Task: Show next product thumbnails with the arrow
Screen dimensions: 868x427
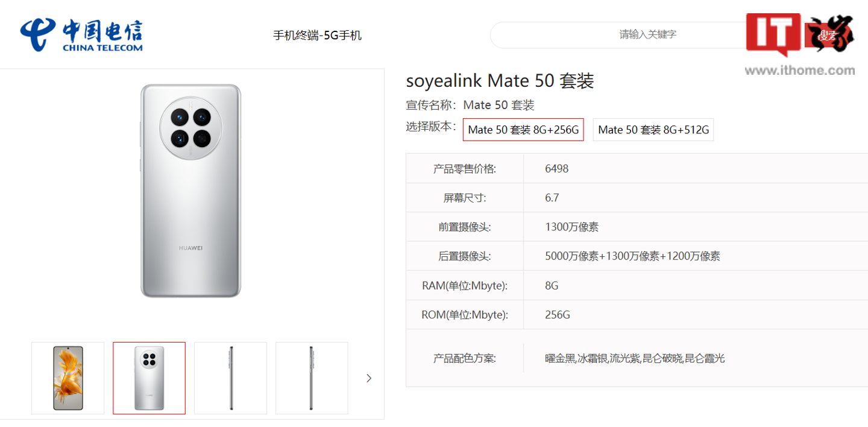Action: tap(369, 378)
